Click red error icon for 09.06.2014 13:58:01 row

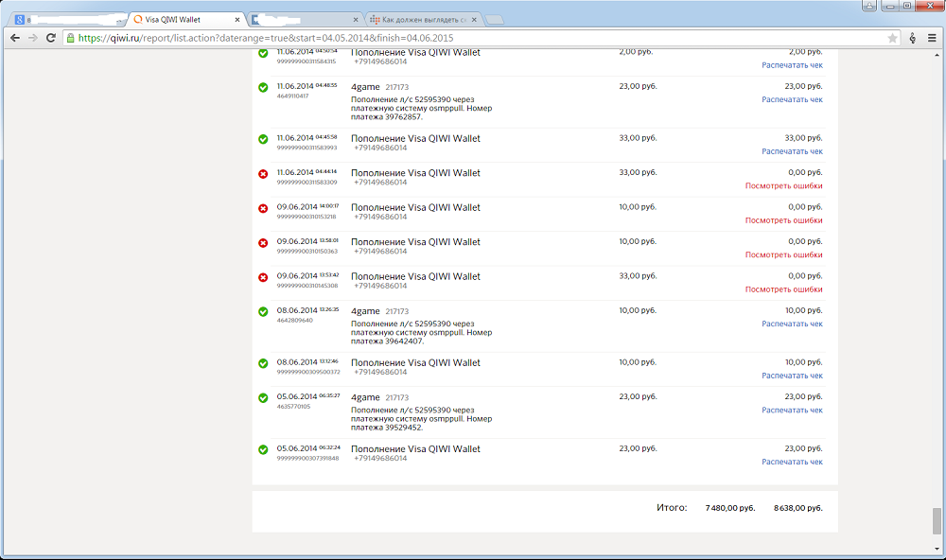[x=263, y=242]
